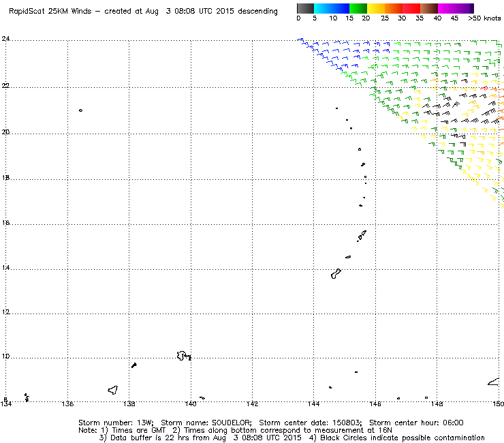Image resolution: width=504 pixels, height=443 pixels.
Task: Click the legend tick label 25
Action: (385, 18)
